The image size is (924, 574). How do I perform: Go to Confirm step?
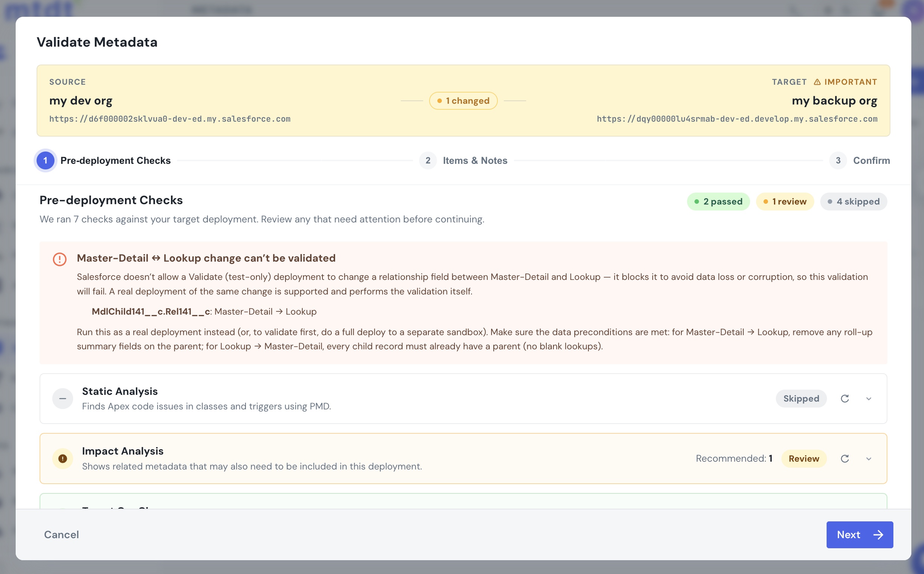tap(860, 160)
